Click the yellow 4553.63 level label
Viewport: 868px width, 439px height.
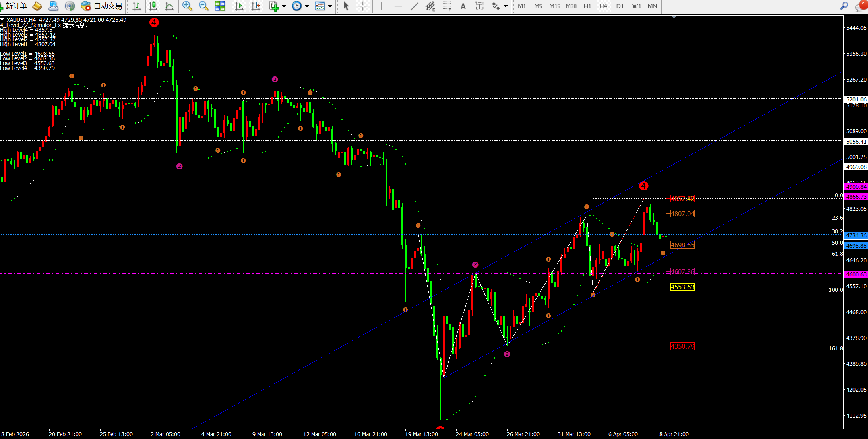click(x=682, y=287)
